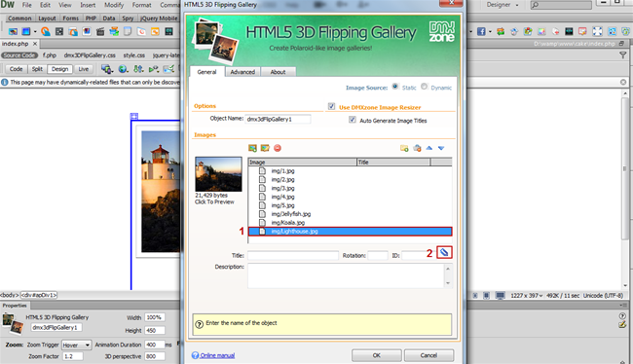
Task: Click the highlighted apply edit icon beside ID
Action: 444,253
